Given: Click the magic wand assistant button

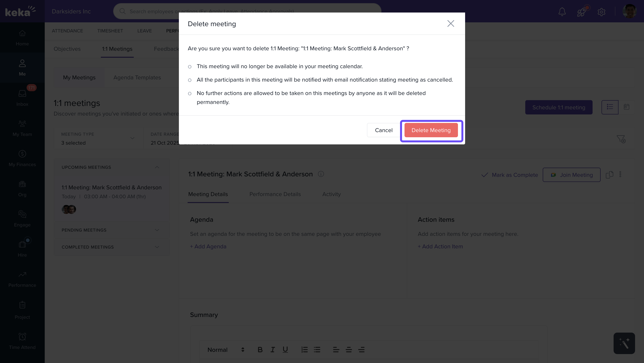Looking at the screenshot, I should [x=624, y=343].
